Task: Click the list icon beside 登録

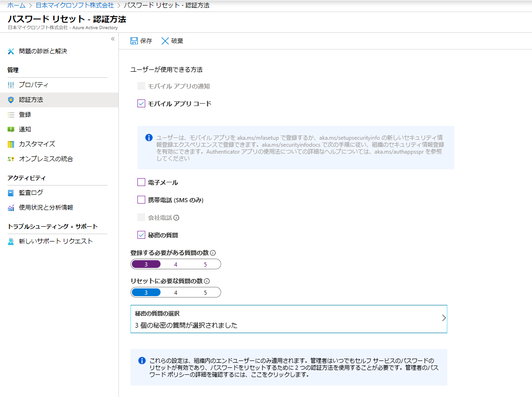Action: (11, 115)
